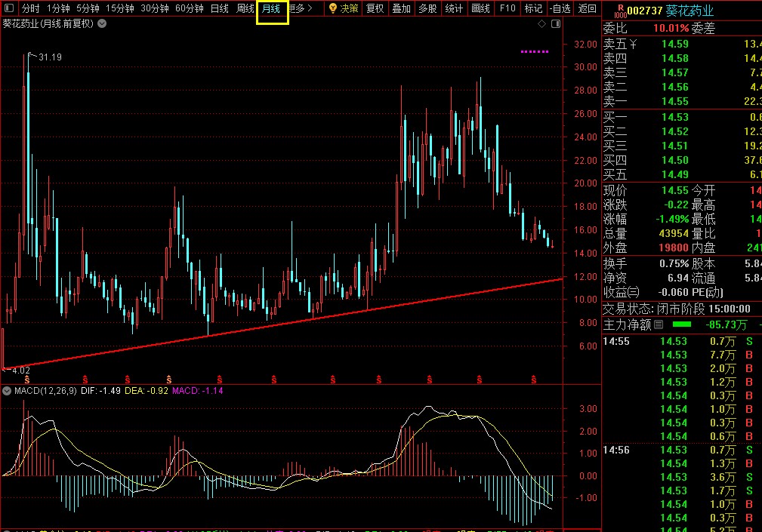The height and width of the screenshot is (532, 762).
Task: Open the 主力净额 detail list icon
Action: 659,325
